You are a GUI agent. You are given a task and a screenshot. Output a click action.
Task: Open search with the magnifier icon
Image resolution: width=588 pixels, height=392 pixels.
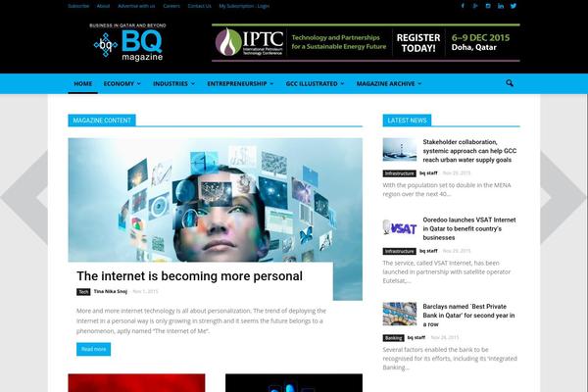coord(510,84)
